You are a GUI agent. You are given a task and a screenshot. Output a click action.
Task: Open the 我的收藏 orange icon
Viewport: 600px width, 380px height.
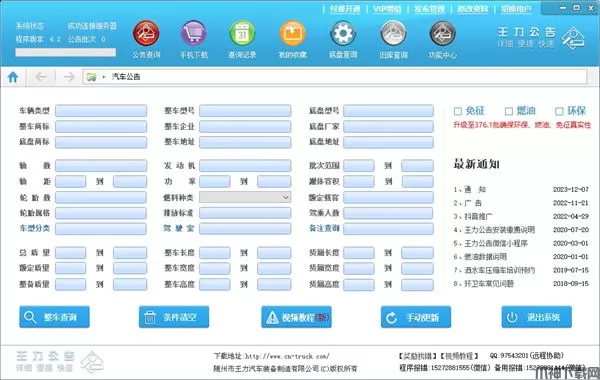(x=293, y=33)
